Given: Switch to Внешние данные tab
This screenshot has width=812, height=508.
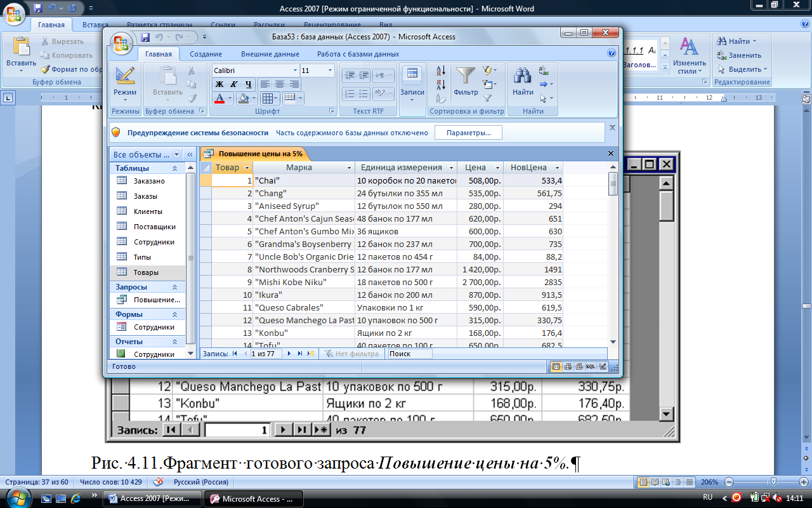Looking at the screenshot, I should pos(270,55).
